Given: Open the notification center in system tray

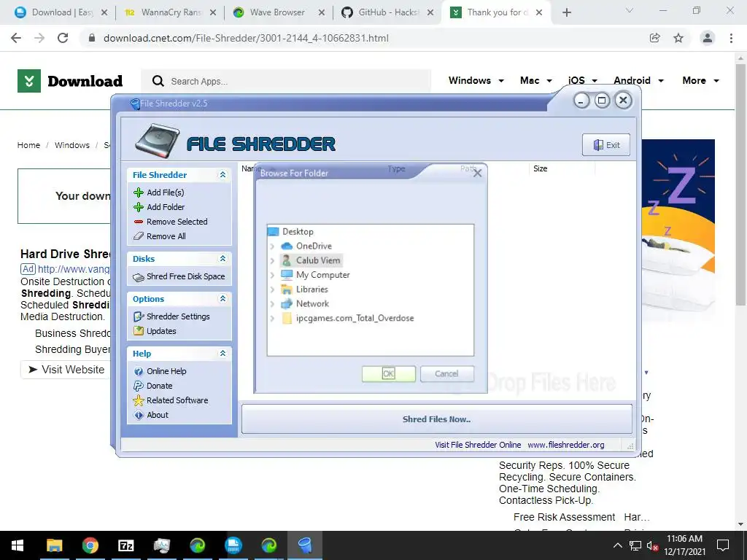Looking at the screenshot, I should tap(723, 545).
